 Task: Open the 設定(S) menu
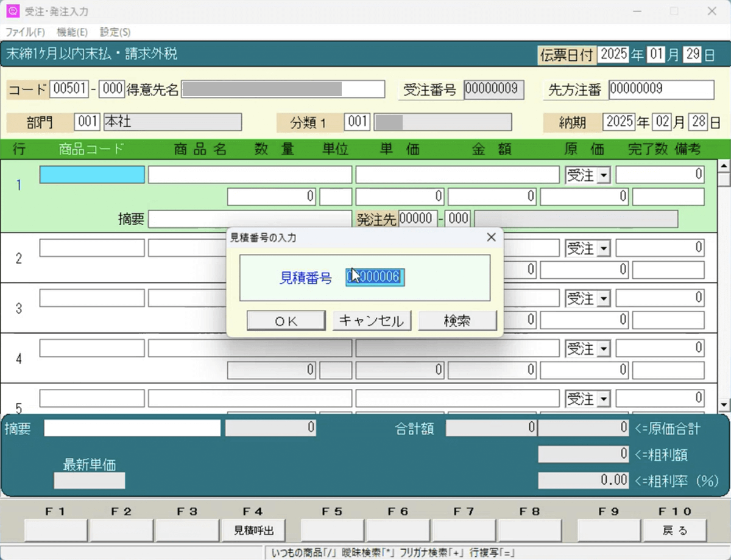115,32
